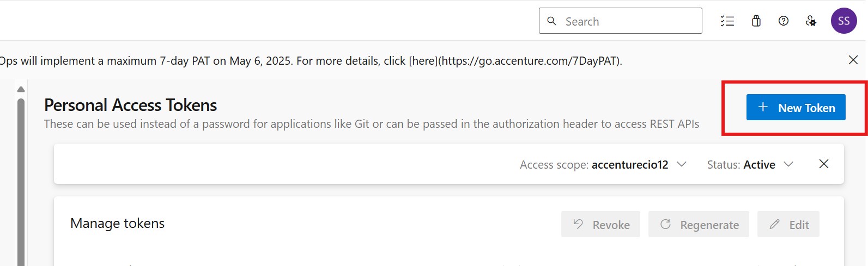Open the work items checklist icon
868x266 pixels.
[727, 21]
